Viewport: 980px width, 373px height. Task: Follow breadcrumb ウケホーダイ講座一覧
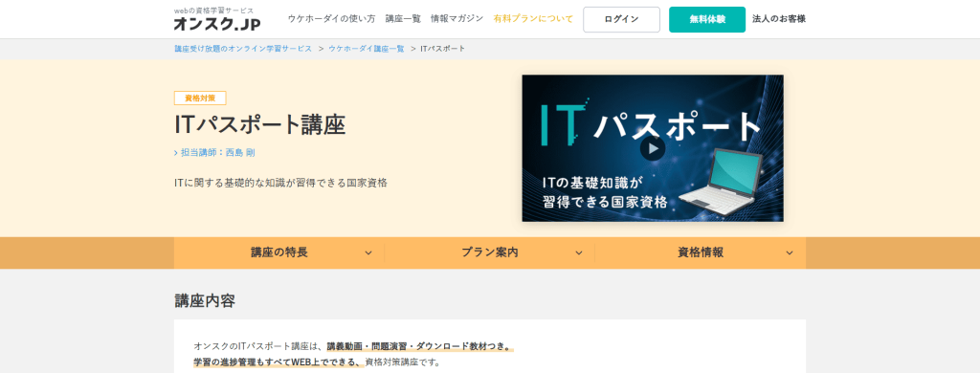point(367,49)
